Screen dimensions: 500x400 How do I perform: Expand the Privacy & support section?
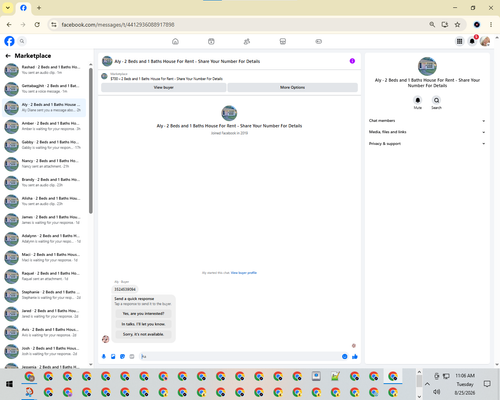click(427, 144)
